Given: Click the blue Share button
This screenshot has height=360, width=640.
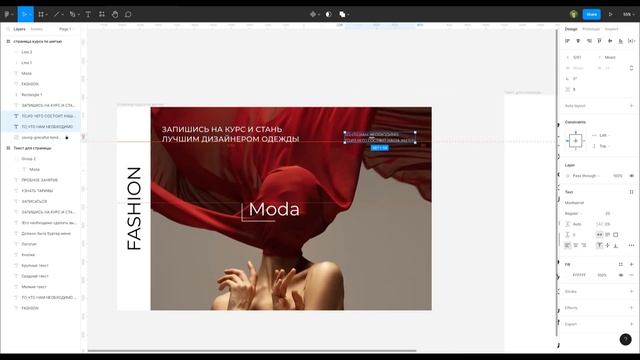Looking at the screenshot, I should click(x=591, y=14).
